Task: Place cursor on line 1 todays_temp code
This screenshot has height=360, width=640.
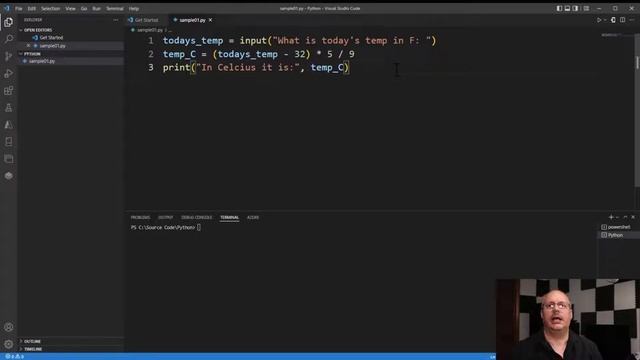Action: [x=300, y=41]
